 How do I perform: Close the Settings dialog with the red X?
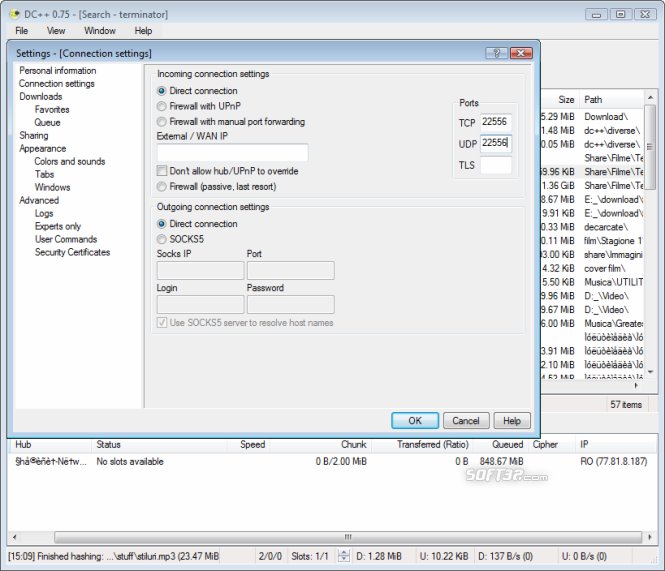tap(520, 53)
